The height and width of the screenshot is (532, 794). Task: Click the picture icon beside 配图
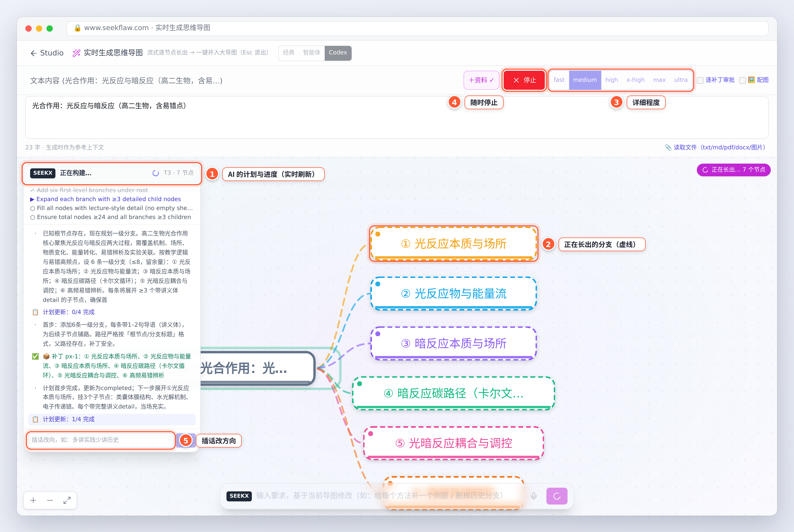pos(752,80)
